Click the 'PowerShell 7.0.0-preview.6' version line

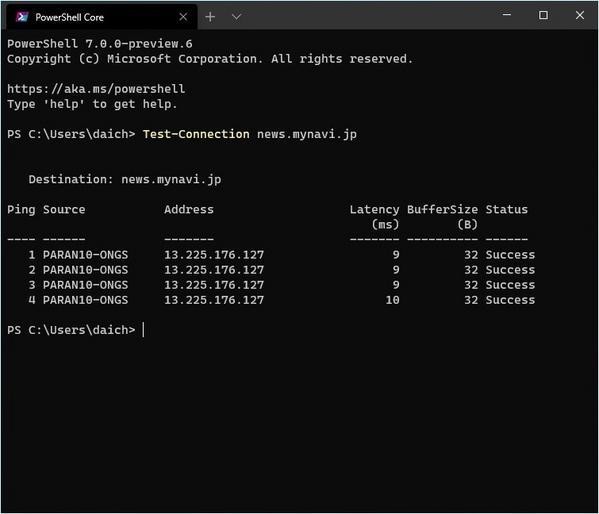coord(100,44)
